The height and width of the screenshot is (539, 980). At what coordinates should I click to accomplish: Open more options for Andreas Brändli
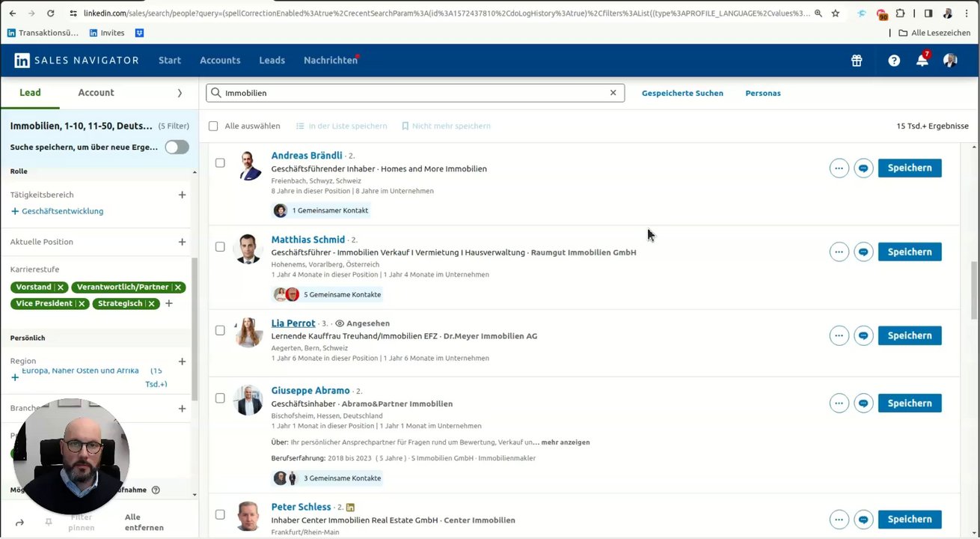(839, 168)
